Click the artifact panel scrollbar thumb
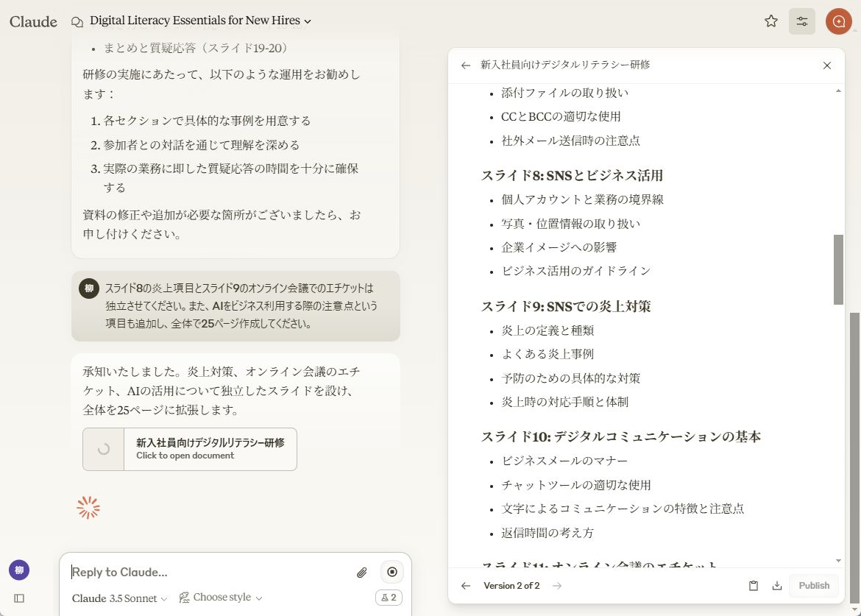 [838, 269]
